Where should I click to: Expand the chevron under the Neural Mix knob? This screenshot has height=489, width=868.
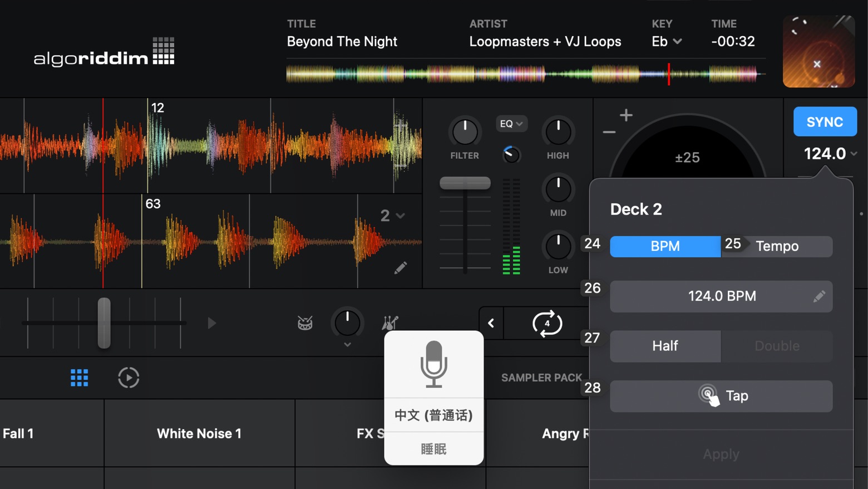(347, 345)
